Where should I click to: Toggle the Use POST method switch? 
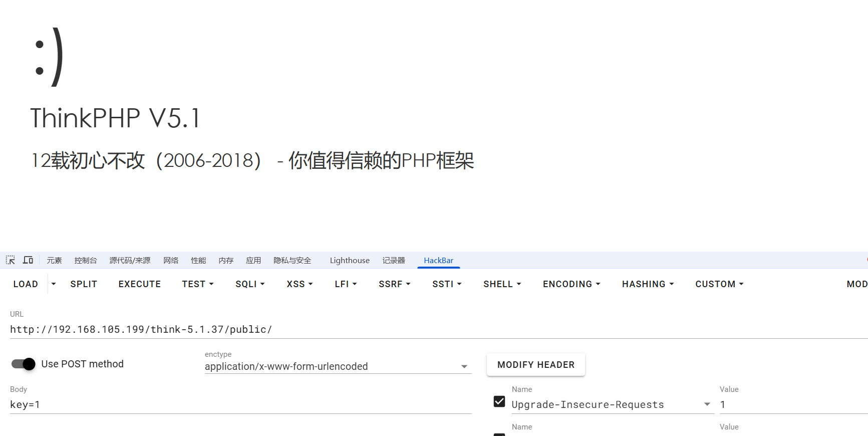pyautogui.click(x=24, y=364)
